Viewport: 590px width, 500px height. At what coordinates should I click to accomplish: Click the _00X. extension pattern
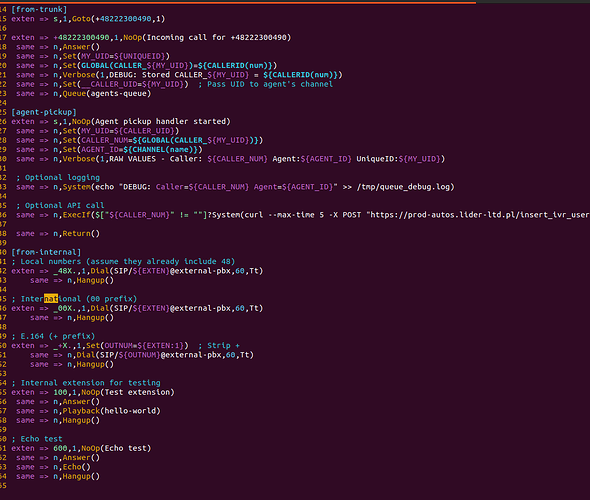pyautogui.click(x=65, y=308)
